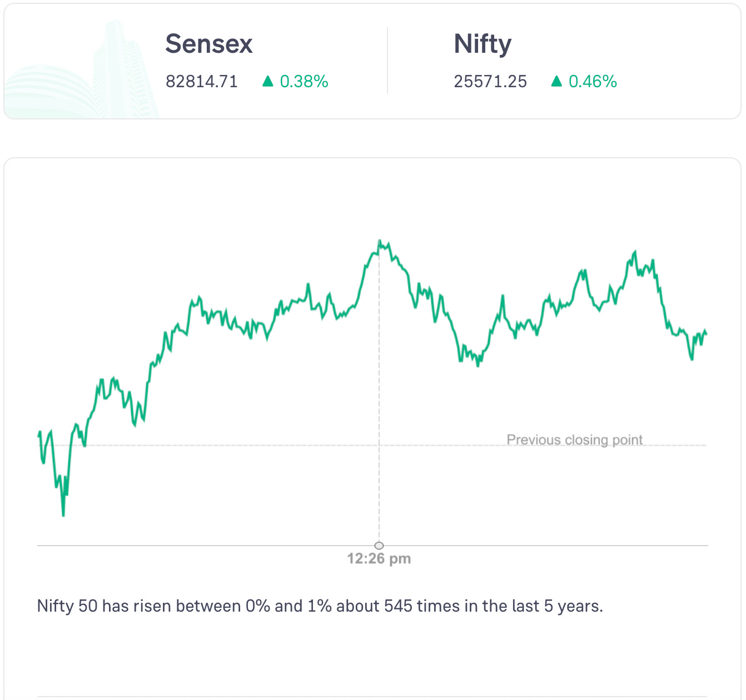Click the Sensex value 82814.71
Viewport: 746px width, 700px height.
202,82
